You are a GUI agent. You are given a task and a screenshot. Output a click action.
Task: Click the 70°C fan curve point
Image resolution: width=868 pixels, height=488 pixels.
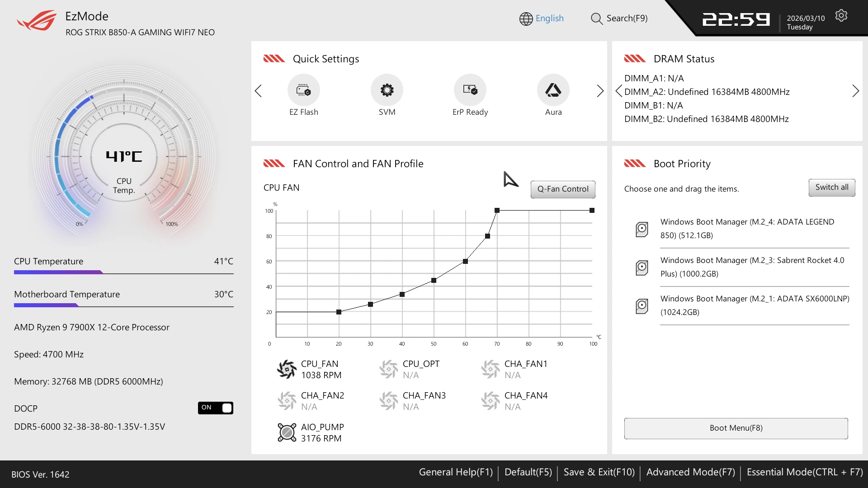click(497, 211)
